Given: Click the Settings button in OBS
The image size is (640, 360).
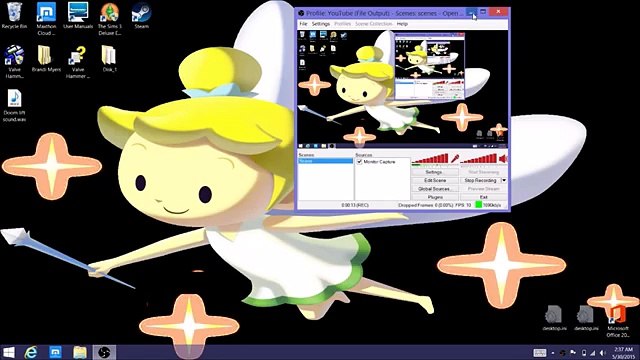Looking at the screenshot, I should tap(434, 172).
